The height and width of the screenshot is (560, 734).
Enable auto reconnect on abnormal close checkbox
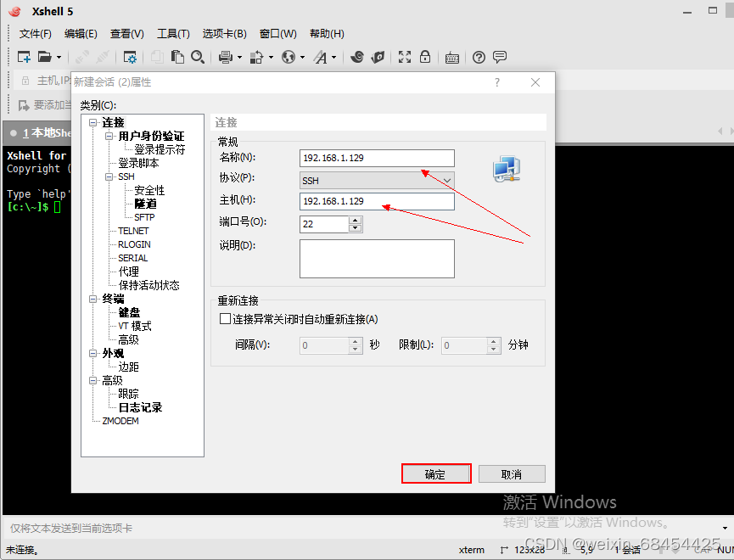[x=225, y=319]
